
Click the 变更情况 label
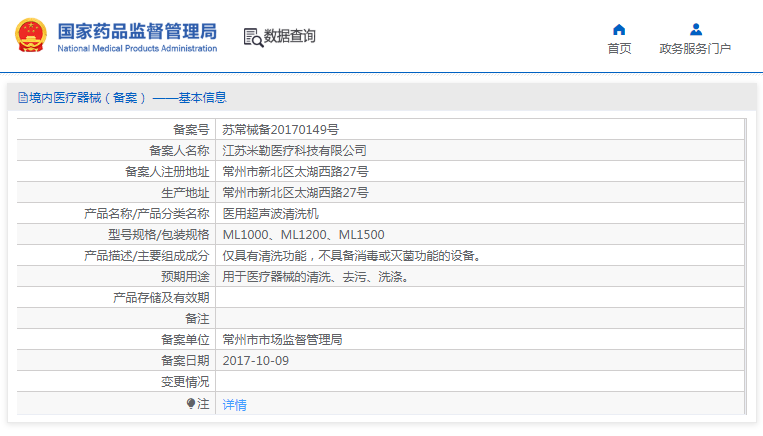185,382
